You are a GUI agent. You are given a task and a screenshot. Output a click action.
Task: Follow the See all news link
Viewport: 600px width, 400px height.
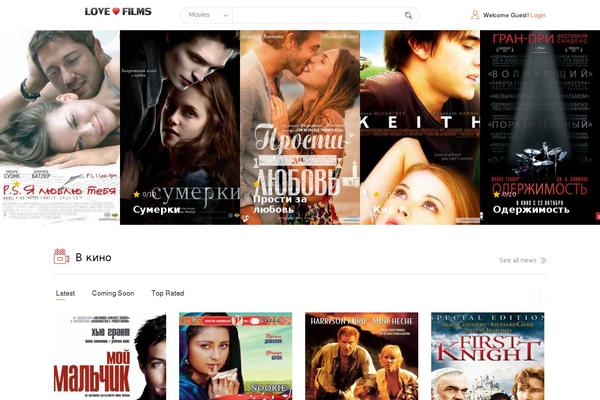518,260
